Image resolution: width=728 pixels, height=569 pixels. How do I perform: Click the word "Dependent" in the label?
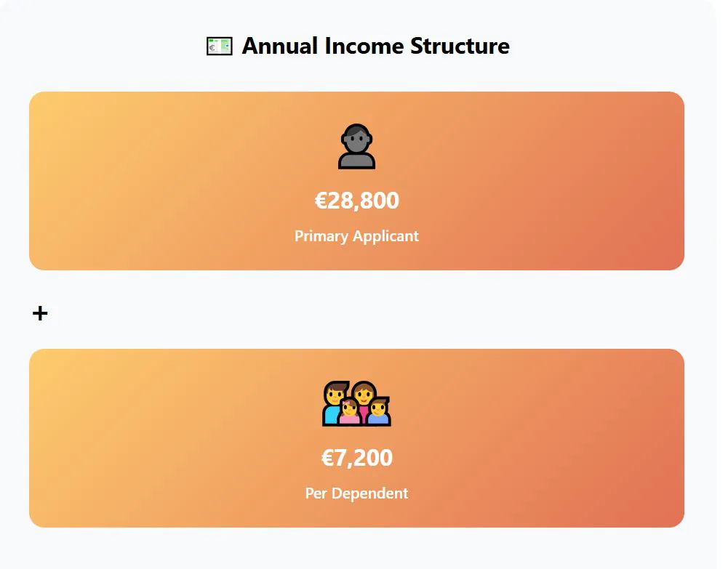[369, 493]
